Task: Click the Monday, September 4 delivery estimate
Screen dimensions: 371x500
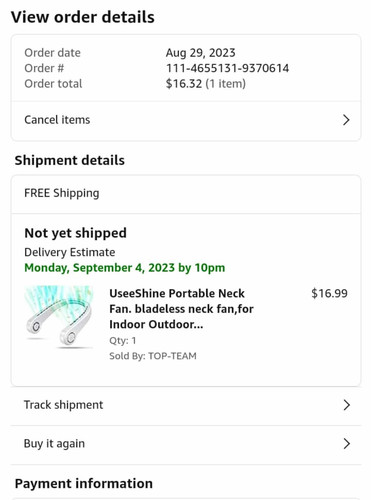Action: (x=125, y=268)
